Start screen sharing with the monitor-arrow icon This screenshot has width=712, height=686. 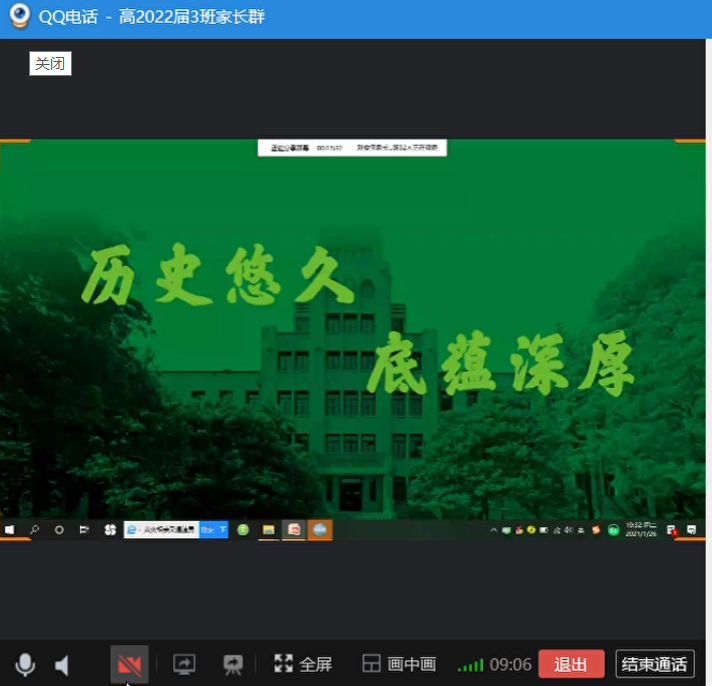[x=184, y=664]
